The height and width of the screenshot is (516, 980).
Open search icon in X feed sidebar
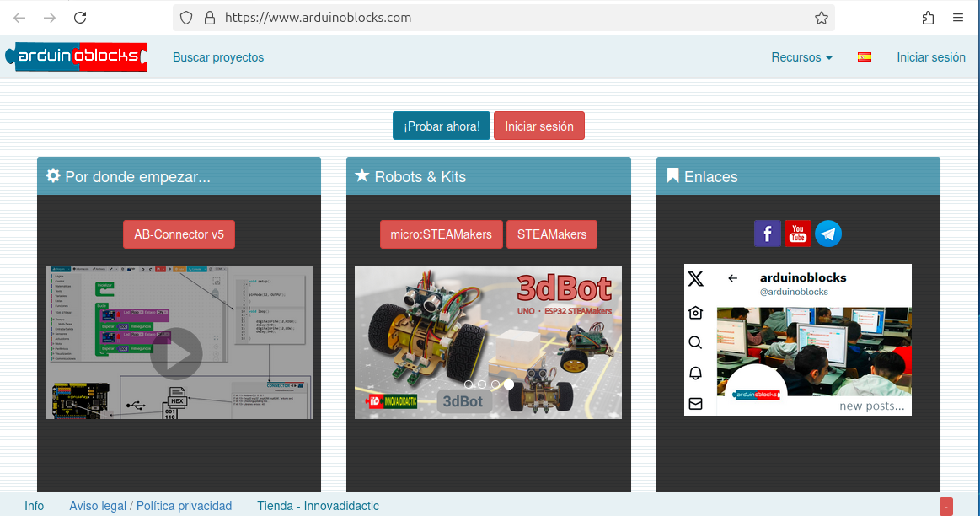(696, 343)
